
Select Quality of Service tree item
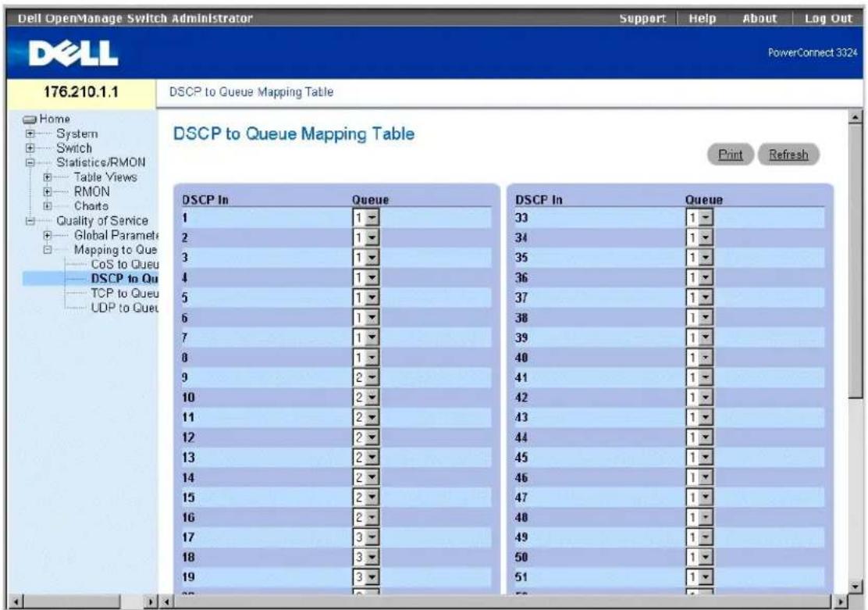(x=102, y=220)
